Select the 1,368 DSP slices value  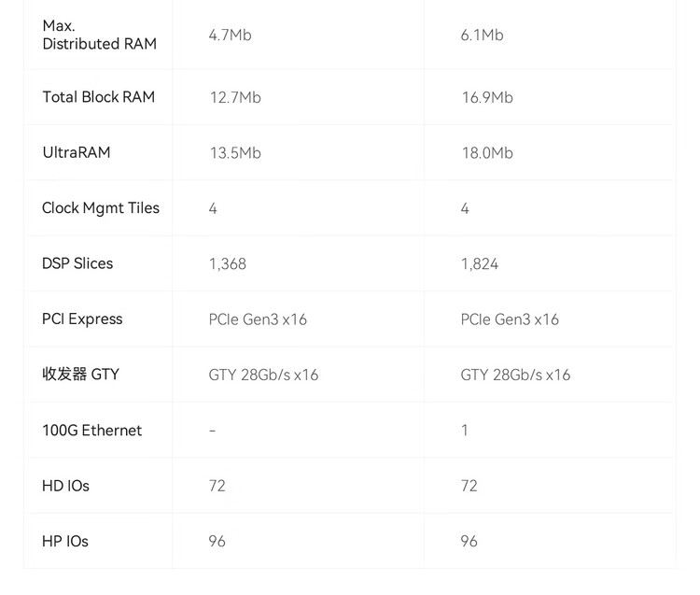coord(227,264)
